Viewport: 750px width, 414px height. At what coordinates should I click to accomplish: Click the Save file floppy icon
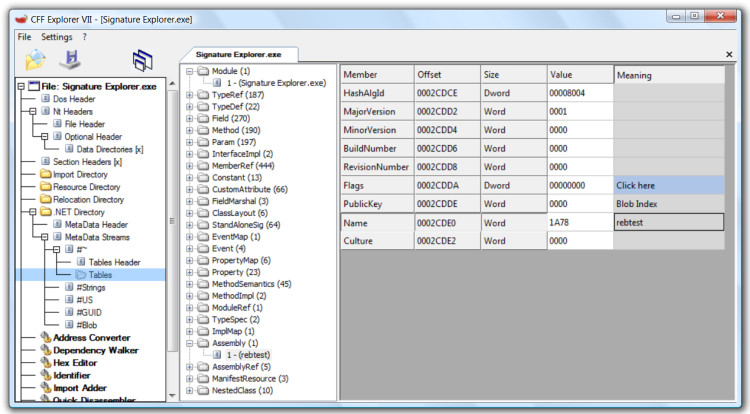click(71, 61)
